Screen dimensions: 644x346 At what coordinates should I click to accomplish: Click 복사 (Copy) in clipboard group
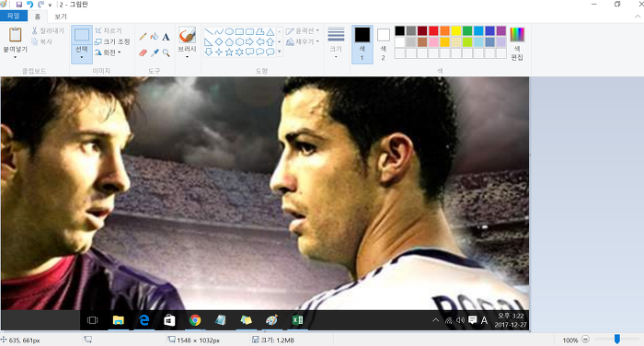coord(42,41)
